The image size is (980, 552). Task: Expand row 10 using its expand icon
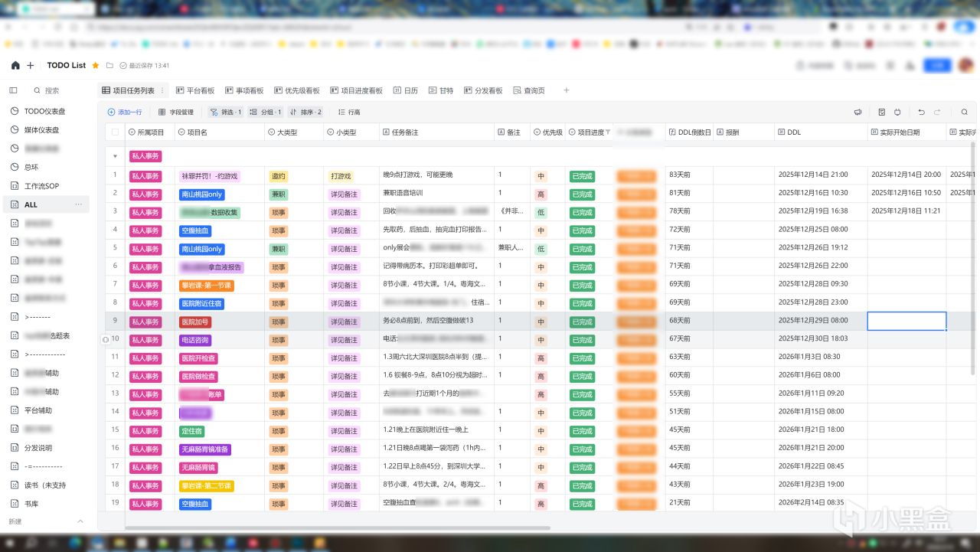(x=106, y=339)
